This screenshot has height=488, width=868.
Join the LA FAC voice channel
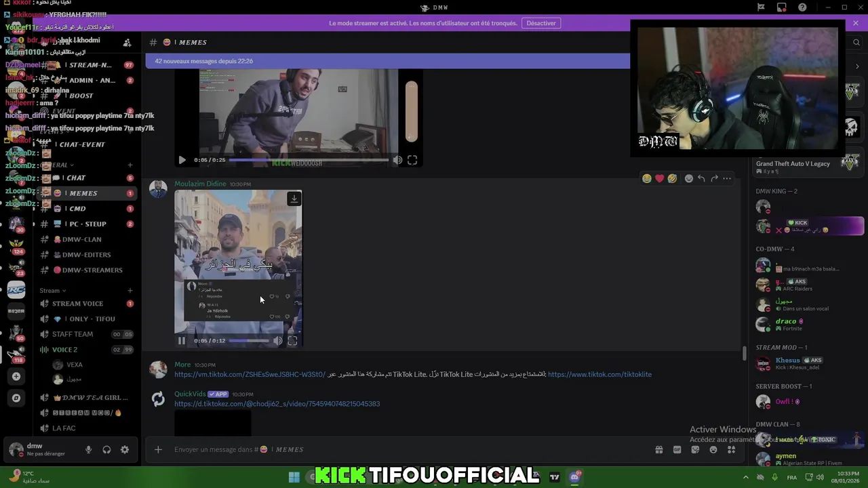coord(87,428)
